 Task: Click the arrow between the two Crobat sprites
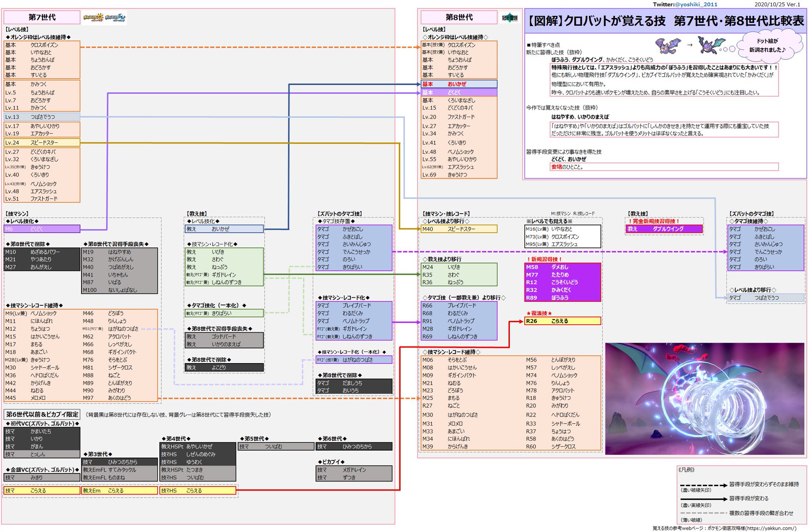coord(690,45)
